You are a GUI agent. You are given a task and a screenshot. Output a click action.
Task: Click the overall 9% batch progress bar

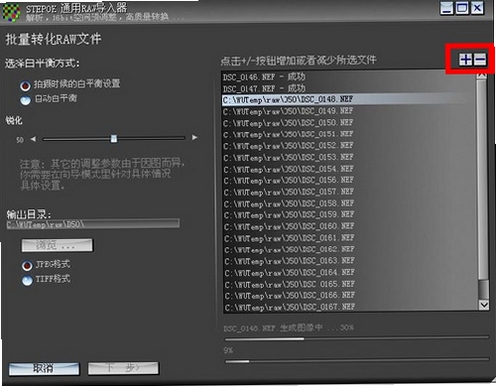[x=357, y=361]
